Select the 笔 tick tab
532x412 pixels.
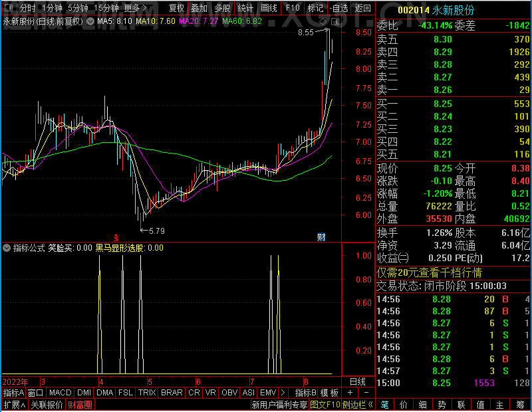click(x=385, y=405)
